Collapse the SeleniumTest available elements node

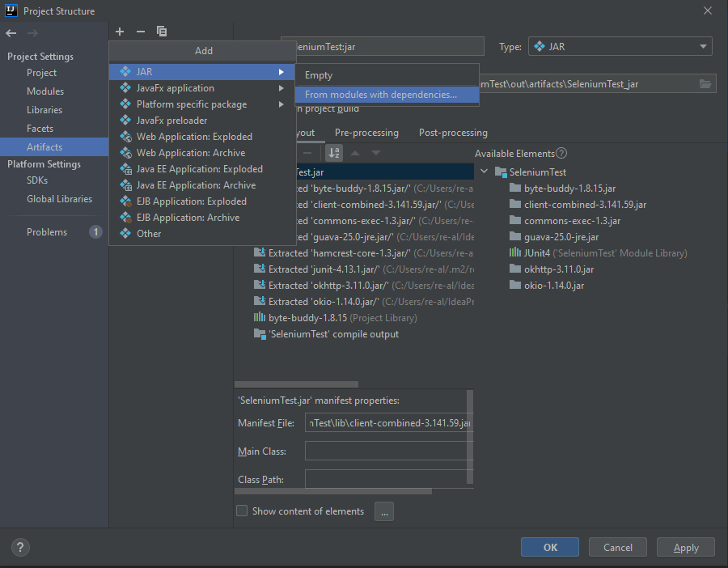pos(485,172)
